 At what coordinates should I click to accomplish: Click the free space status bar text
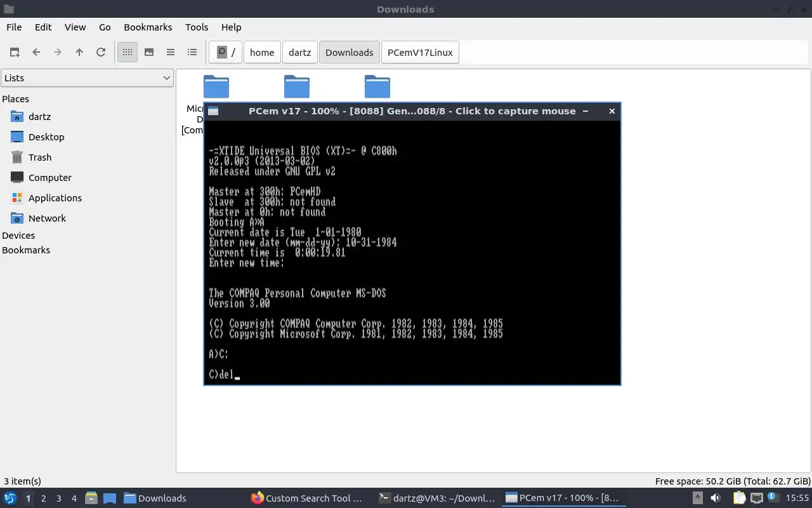pyautogui.click(x=733, y=481)
